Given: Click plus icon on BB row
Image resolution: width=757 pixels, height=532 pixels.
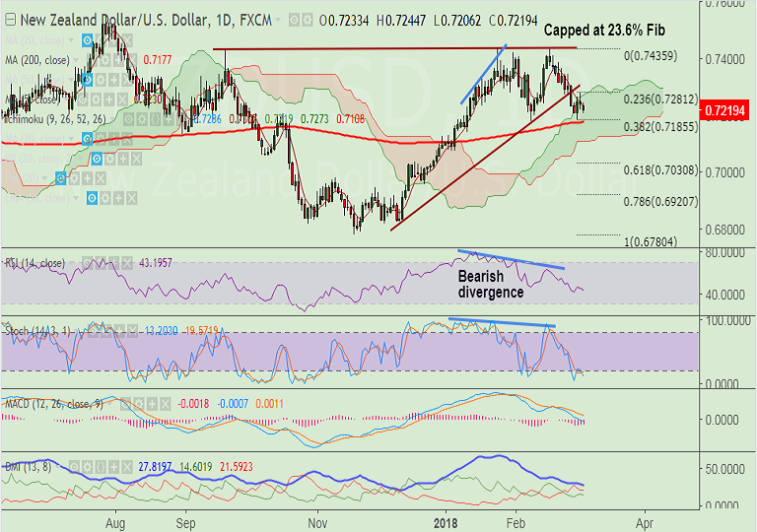Looking at the screenshot, I should point(123,159).
